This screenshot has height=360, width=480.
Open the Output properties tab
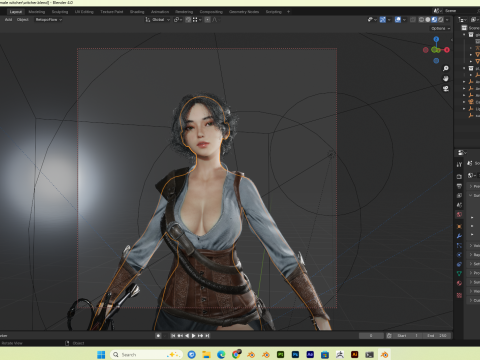(x=459, y=186)
